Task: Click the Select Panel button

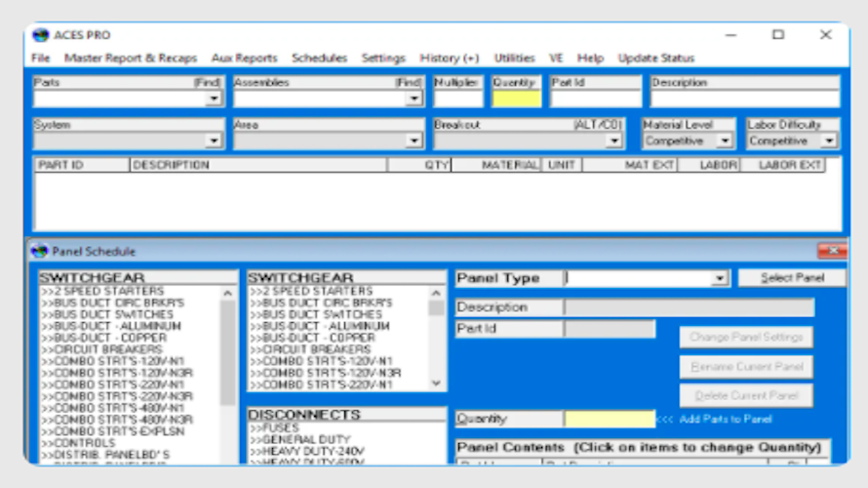Action: [792, 277]
